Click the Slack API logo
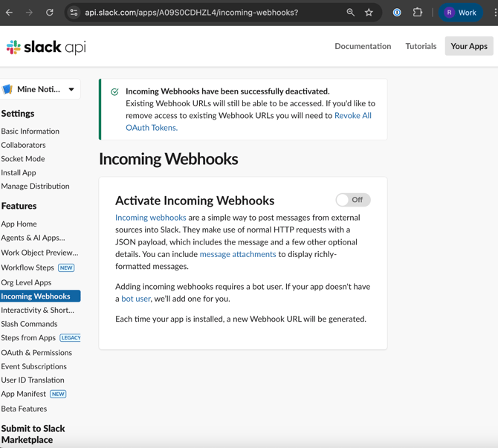This screenshot has height=448, width=498. coord(46,47)
